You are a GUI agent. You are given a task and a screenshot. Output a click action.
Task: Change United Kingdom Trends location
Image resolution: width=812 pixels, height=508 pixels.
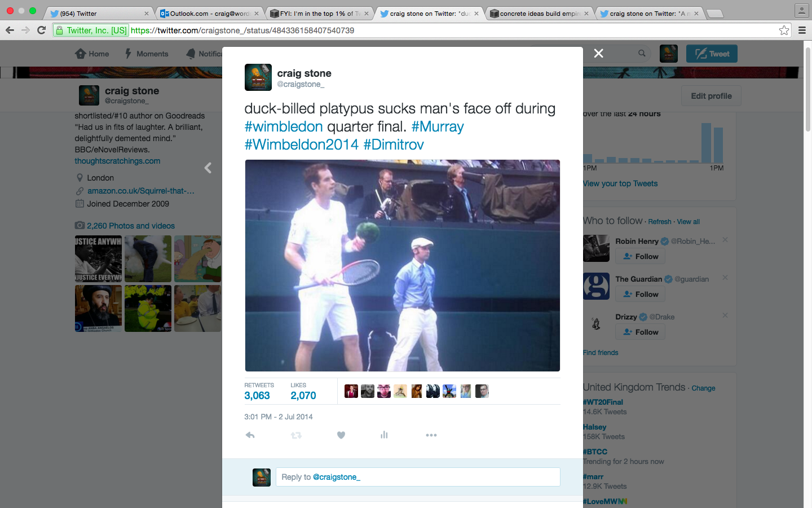pyautogui.click(x=703, y=388)
